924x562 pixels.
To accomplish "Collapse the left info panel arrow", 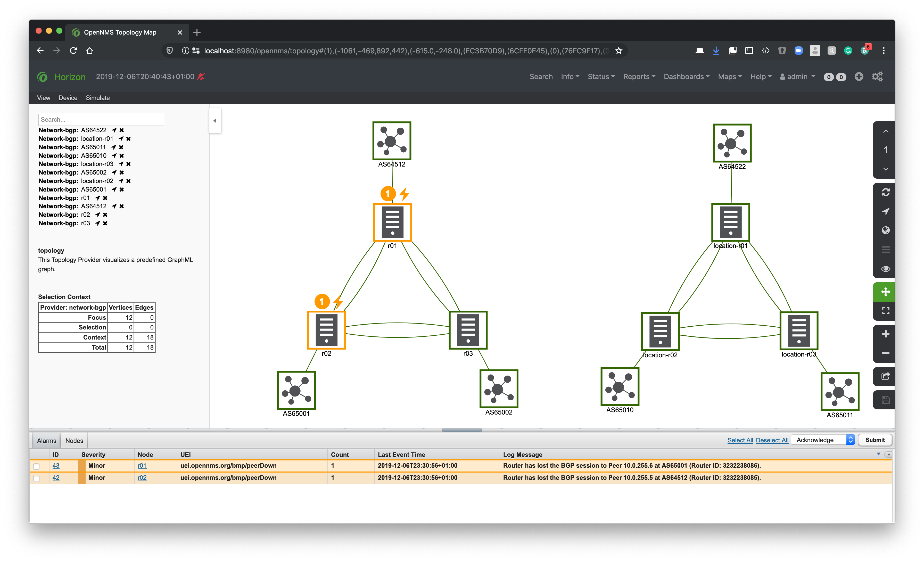I will point(215,120).
